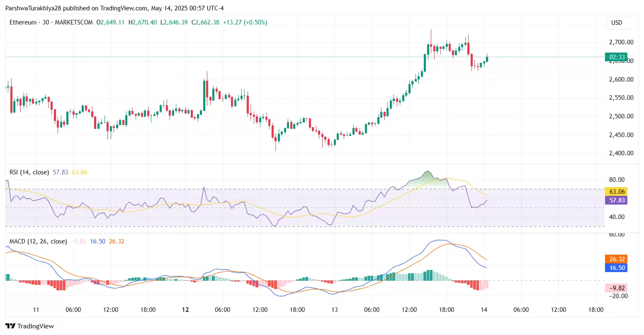Select the Ethereum symbol in the chart legend
This screenshot has width=644, height=335.
click(x=23, y=22)
